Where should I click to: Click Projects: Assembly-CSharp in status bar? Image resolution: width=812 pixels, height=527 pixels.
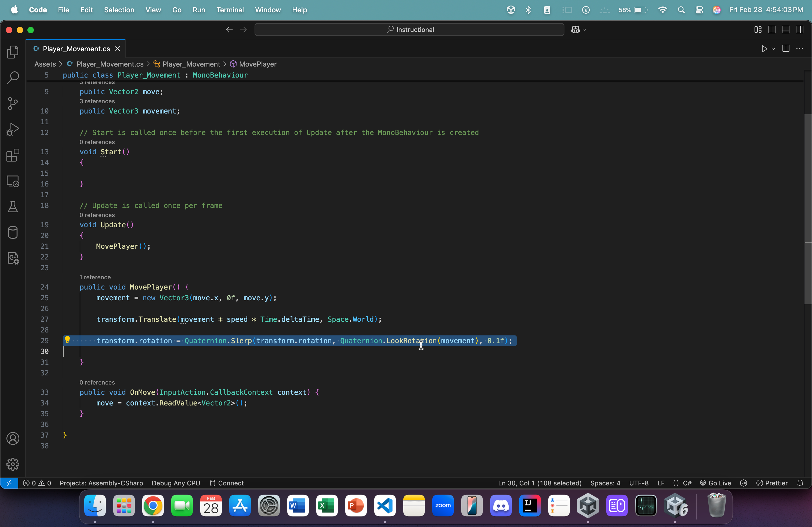(x=101, y=483)
